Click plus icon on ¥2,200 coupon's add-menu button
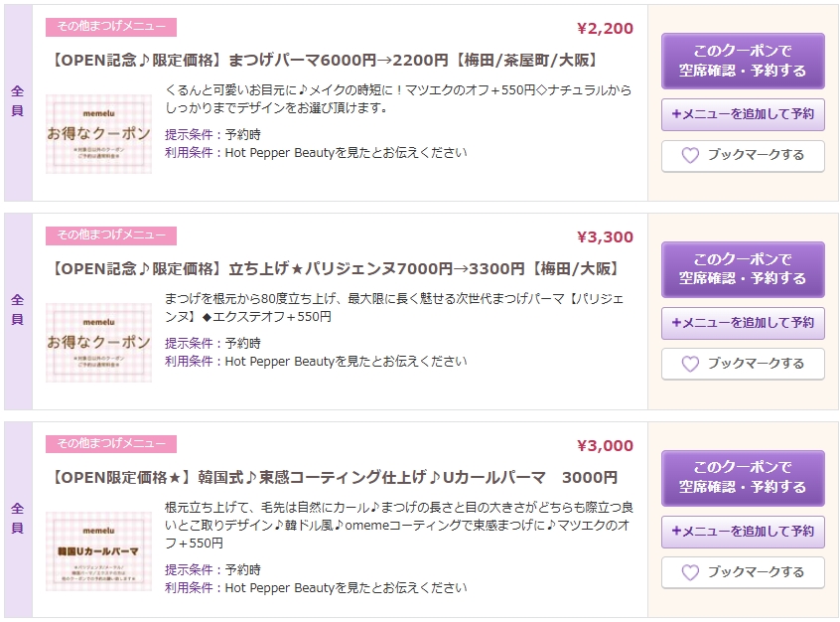The height and width of the screenshot is (622, 840). click(676, 114)
